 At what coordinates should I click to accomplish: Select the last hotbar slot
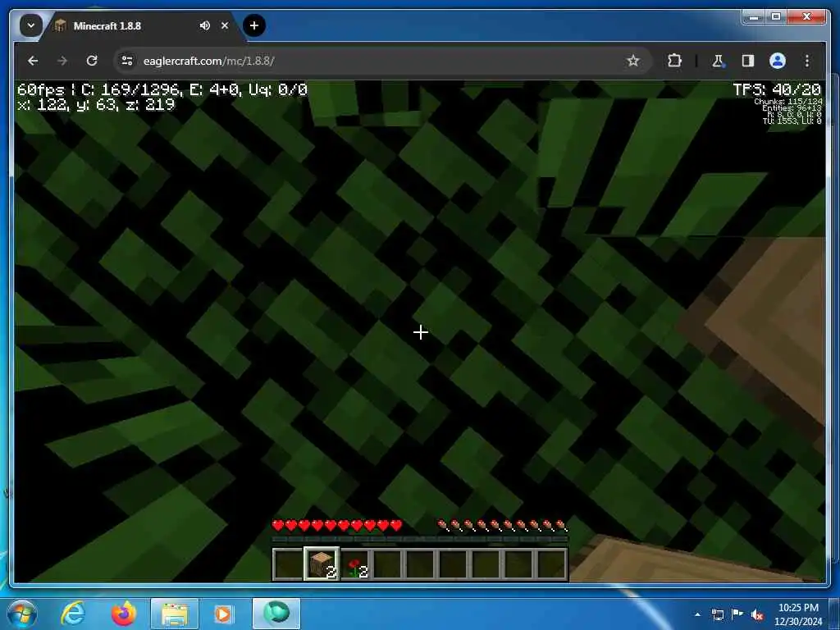point(551,564)
